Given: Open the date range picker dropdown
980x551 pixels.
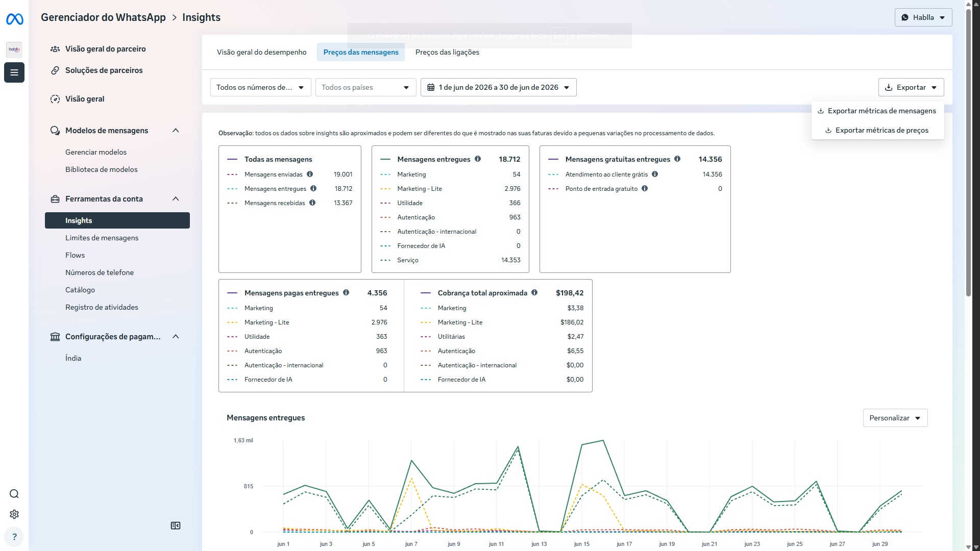Looking at the screenshot, I should (x=499, y=87).
